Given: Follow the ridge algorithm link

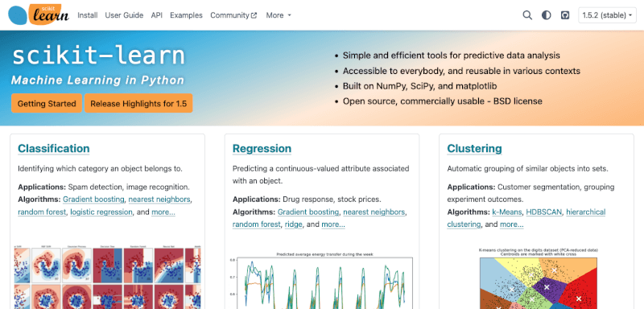Looking at the screenshot, I should click(x=293, y=225).
